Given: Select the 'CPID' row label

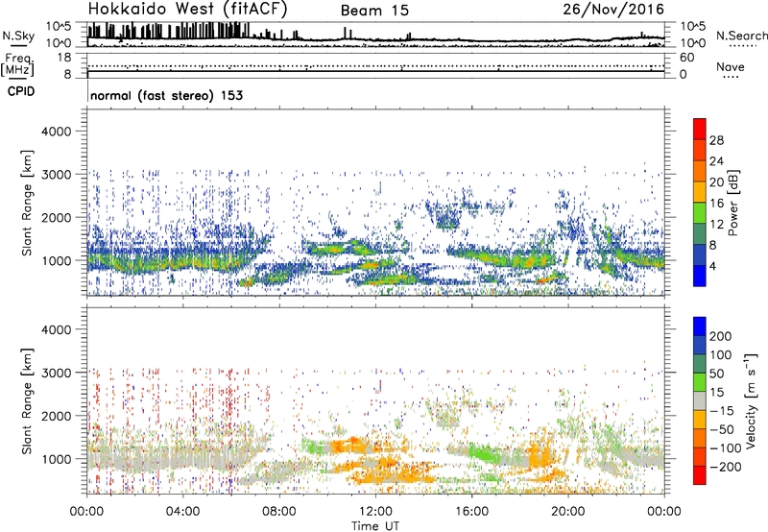Looking at the screenshot, I should coord(21,91).
